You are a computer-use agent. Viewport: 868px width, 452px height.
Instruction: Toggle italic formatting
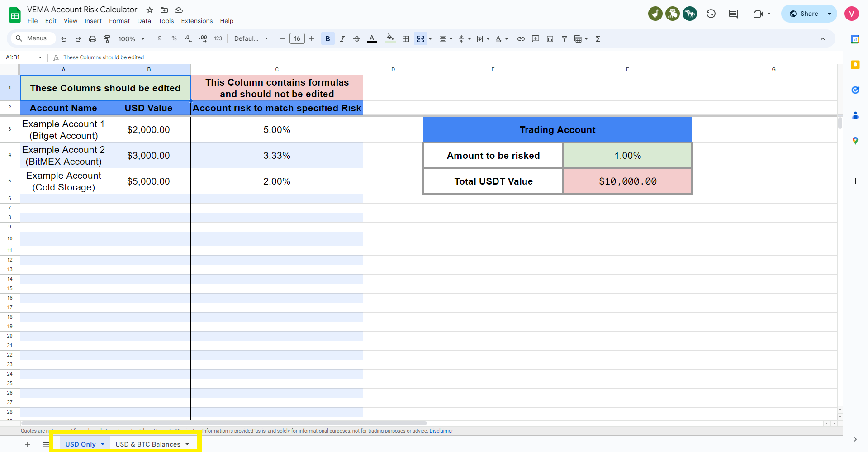(342, 39)
